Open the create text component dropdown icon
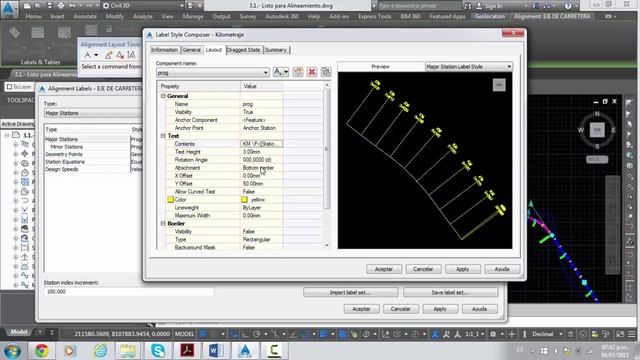Viewport: 640px width, 360px height. [281, 72]
